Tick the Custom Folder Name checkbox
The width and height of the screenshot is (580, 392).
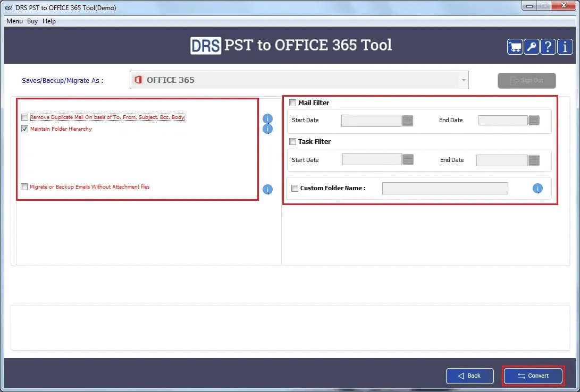pyautogui.click(x=295, y=189)
